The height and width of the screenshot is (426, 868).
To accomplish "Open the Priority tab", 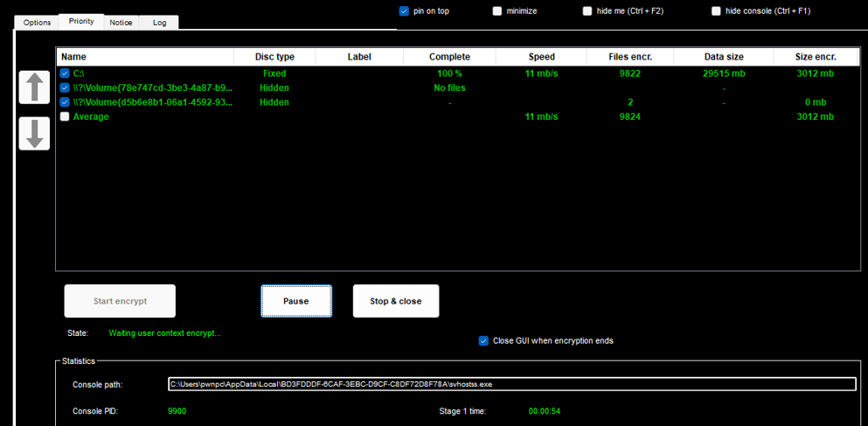I will coord(81,21).
